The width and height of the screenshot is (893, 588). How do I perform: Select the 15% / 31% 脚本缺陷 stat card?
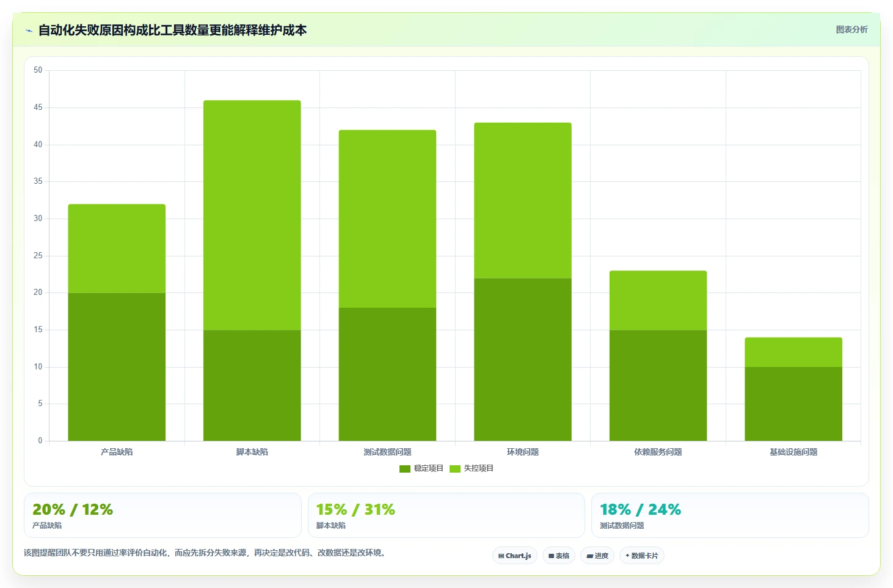447,515
